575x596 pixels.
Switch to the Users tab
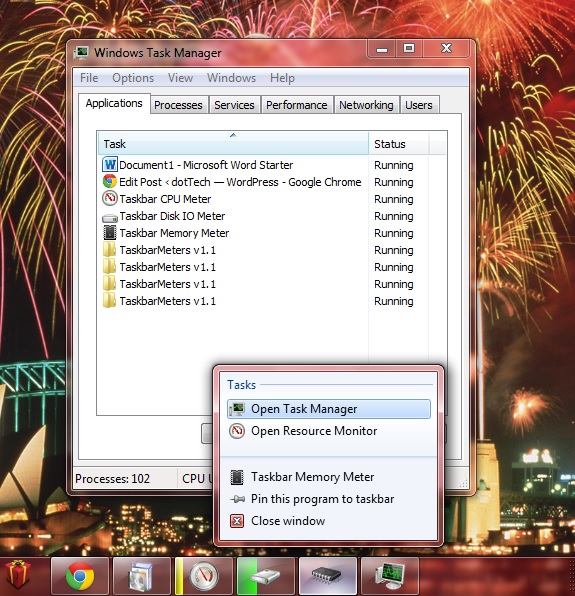click(x=419, y=105)
